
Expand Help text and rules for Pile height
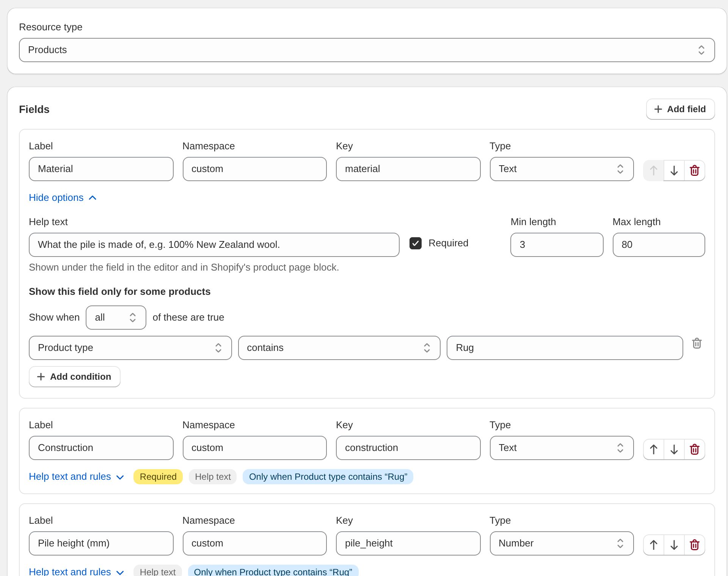click(x=77, y=571)
